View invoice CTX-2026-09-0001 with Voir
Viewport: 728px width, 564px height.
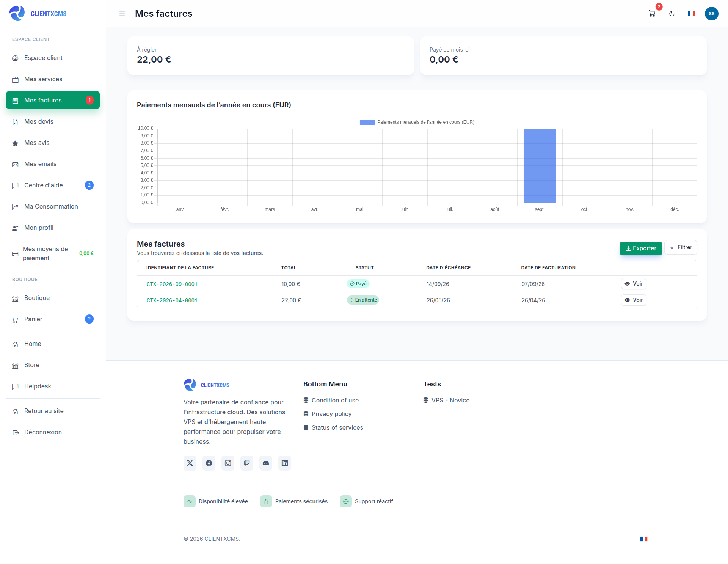coord(634,284)
